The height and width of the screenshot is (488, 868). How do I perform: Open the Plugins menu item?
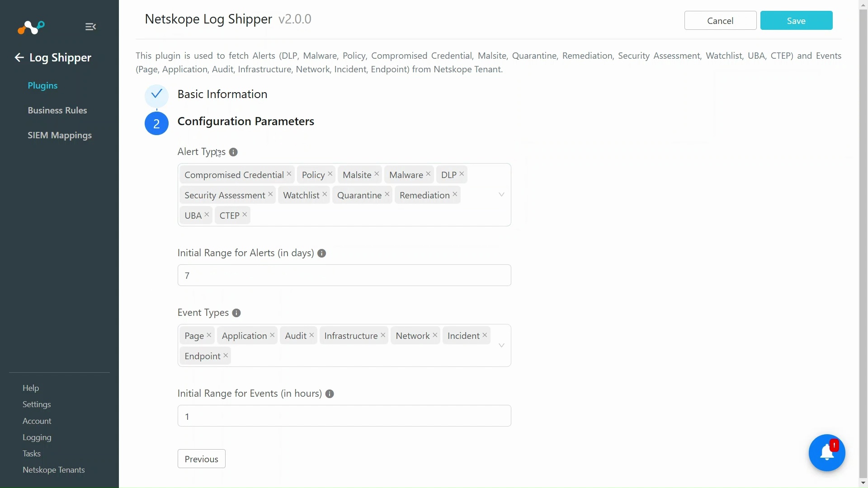pyautogui.click(x=42, y=85)
